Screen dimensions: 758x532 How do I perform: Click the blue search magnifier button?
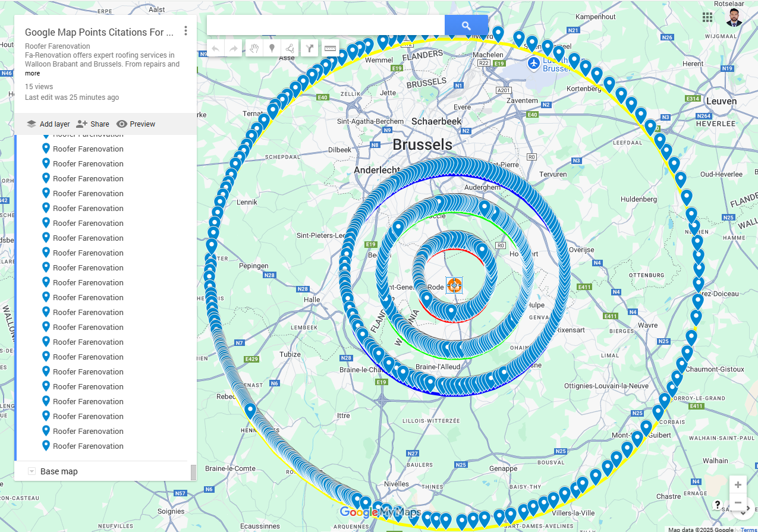coord(466,24)
